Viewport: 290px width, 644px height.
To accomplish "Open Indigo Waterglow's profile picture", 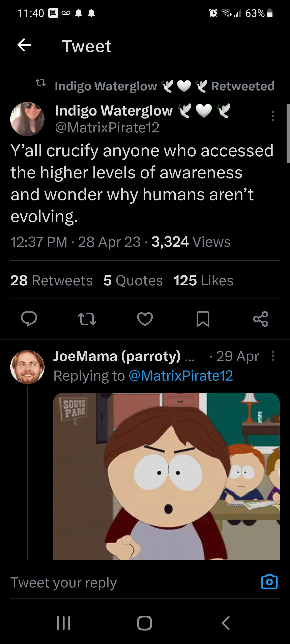I will [27, 119].
